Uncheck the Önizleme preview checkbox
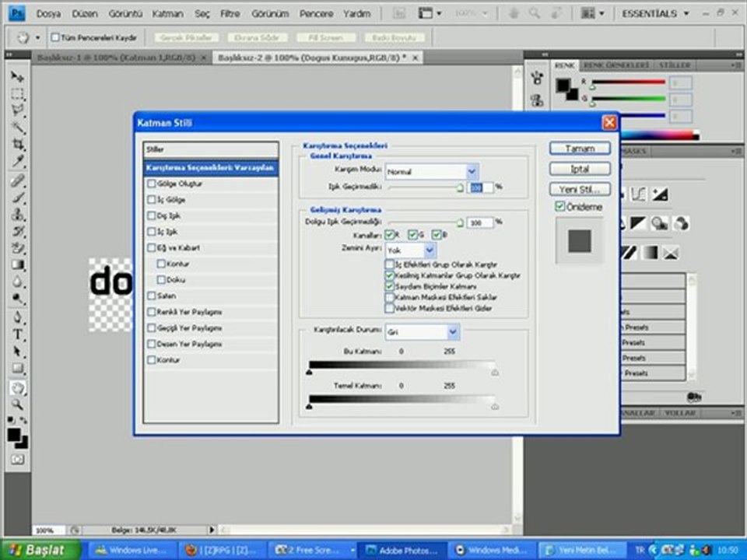 coord(560,207)
